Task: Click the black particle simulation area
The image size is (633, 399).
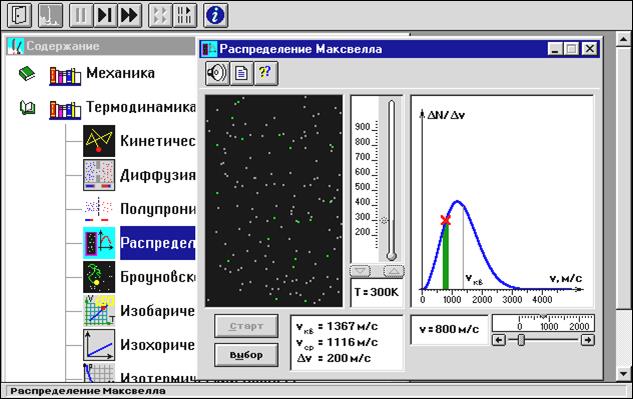Action: tap(274, 201)
